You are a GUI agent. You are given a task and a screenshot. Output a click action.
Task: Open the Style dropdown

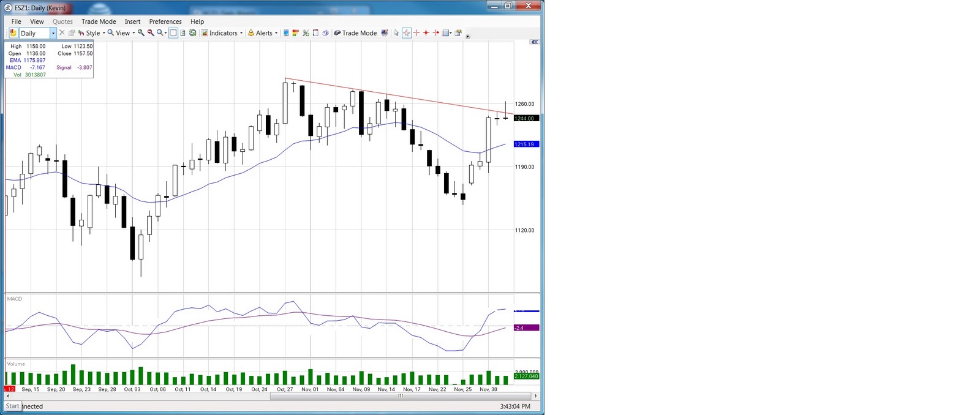pos(92,33)
